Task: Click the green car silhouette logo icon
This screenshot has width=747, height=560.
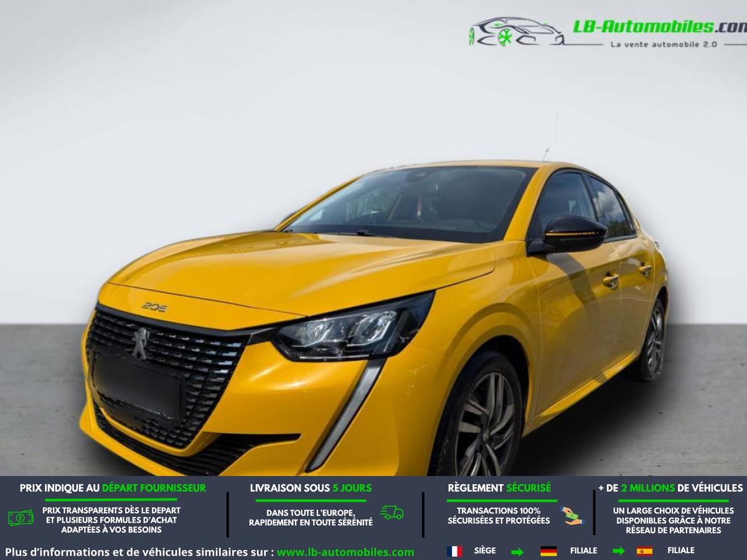Action: 517,31
